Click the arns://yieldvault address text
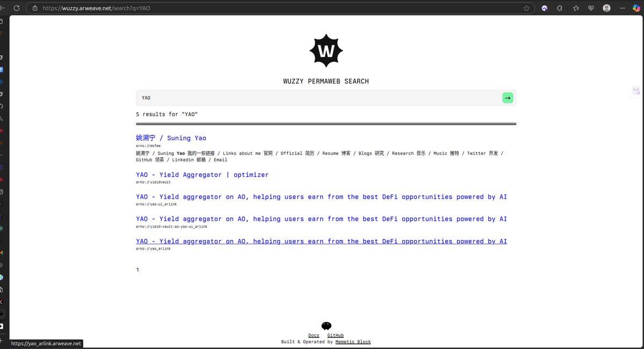The width and height of the screenshot is (644, 349). click(x=153, y=182)
